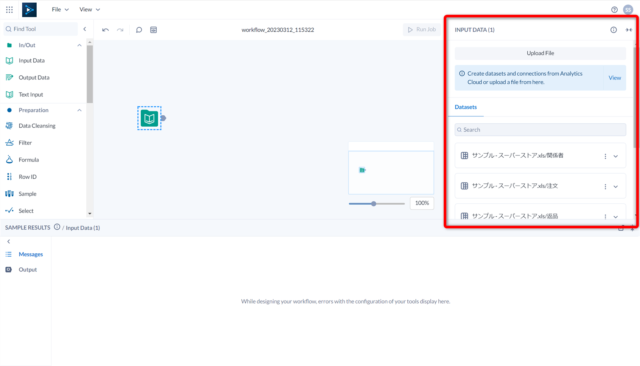Image resolution: width=640 pixels, height=366 pixels.
Task: Select the Input Data node on canvas
Action: point(149,118)
